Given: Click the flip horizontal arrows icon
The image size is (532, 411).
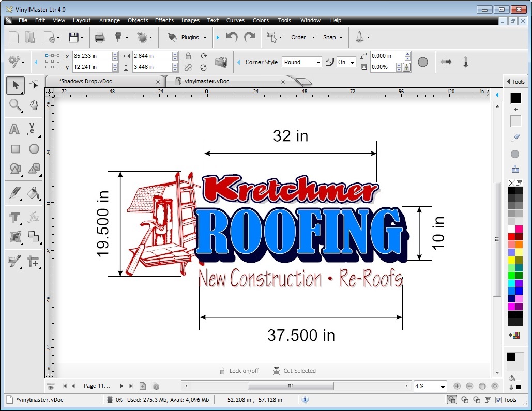Looking at the screenshot, I should tap(446, 62).
